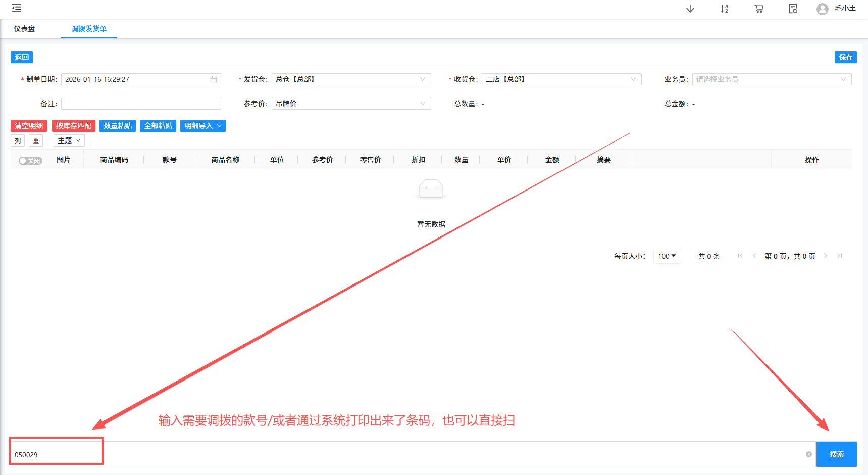Image resolution: width=868 pixels, height=475 pixels.
Task: Clear the search input with the x icon
Action: [809, 454]
